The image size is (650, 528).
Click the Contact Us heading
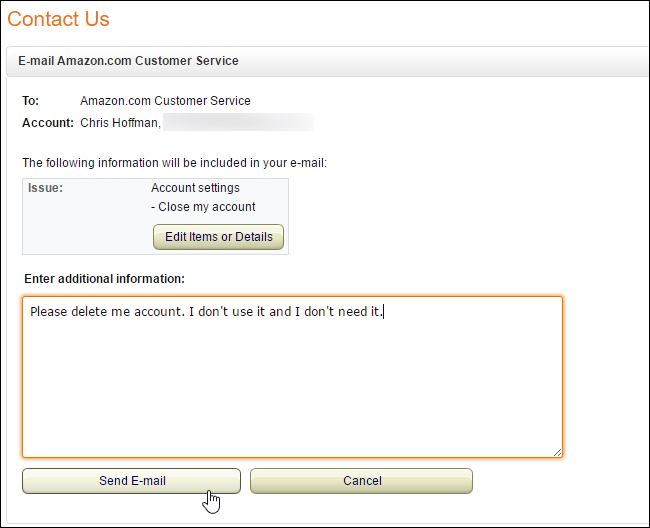click(58, 19)
